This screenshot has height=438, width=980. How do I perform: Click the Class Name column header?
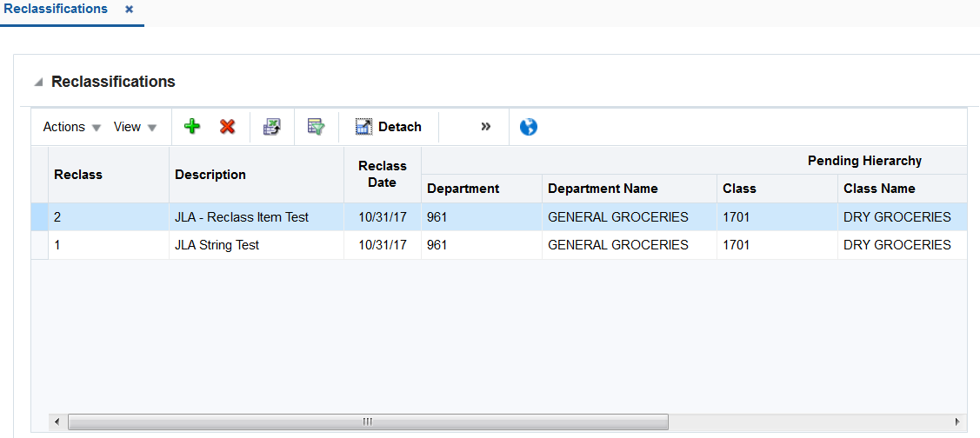click(902, 188)
